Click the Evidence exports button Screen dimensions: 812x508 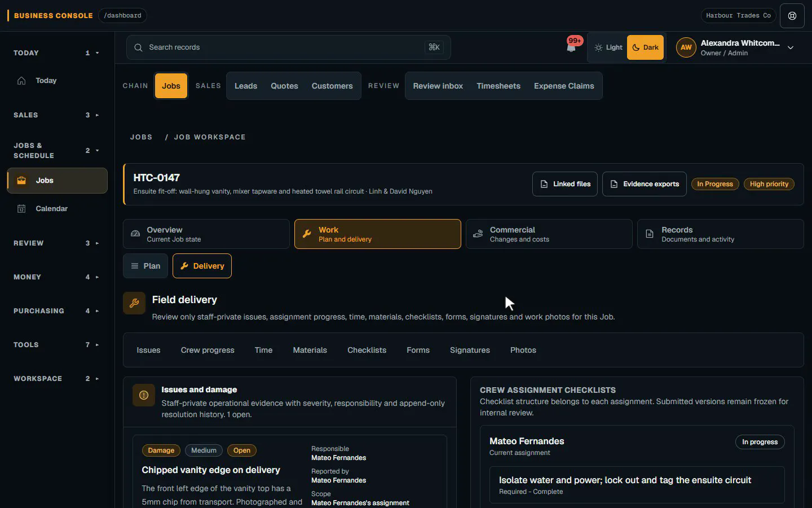pyautogui.click(x=645, y=184)
